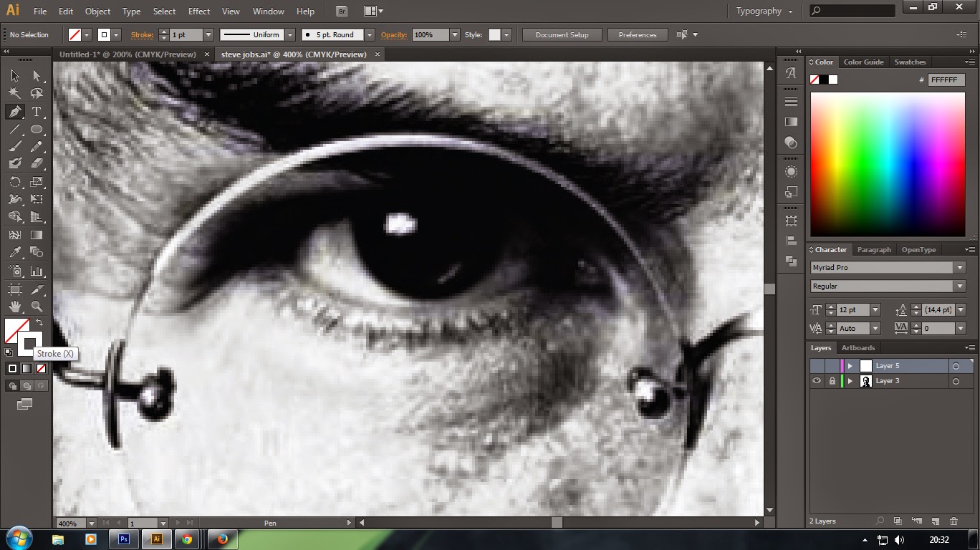The width and height of the screenshot is (980, 550).
Task: Open the Window menu
Action: point(269,11)
